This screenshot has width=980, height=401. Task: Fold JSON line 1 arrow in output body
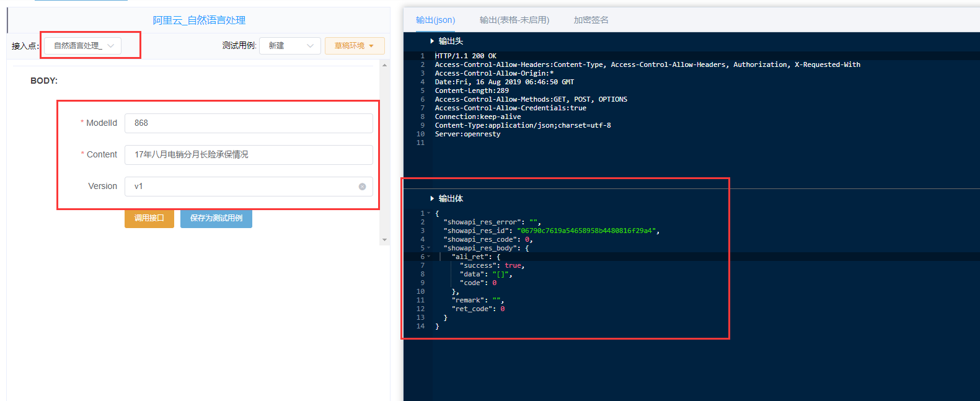(x=428, y=213)
